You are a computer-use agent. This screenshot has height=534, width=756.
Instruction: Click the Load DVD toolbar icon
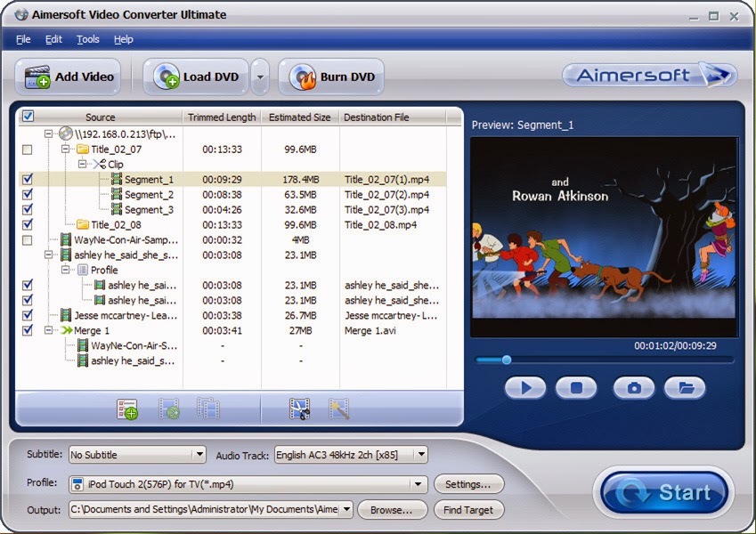195,77
